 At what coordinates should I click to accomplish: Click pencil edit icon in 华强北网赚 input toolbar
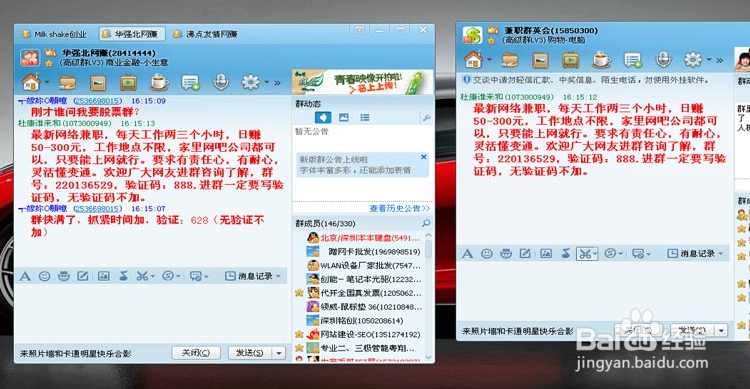pyautogui.click(x=83, y=276)
